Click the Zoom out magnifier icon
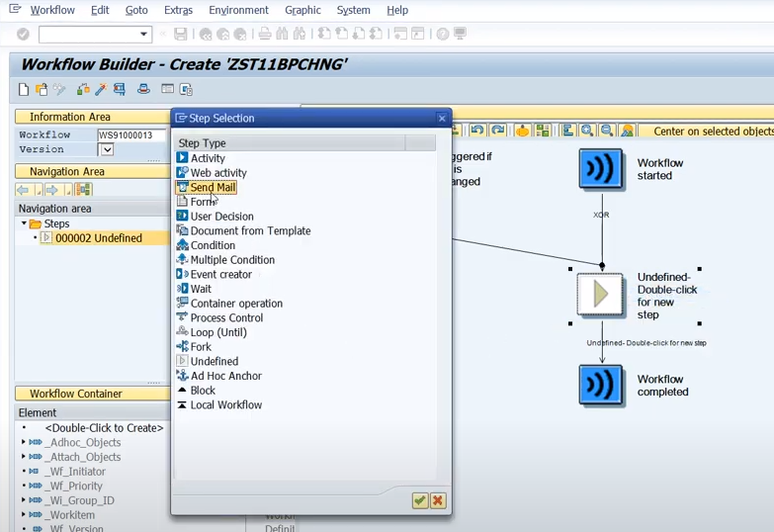This screenshot has width=774, height=532. tap(607, 131)
